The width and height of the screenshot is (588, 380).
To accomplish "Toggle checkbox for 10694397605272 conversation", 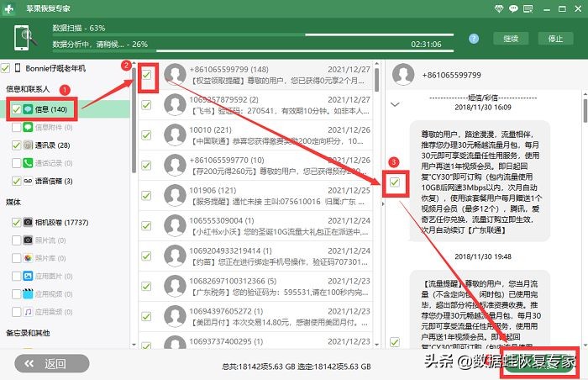I will point(147,317).
